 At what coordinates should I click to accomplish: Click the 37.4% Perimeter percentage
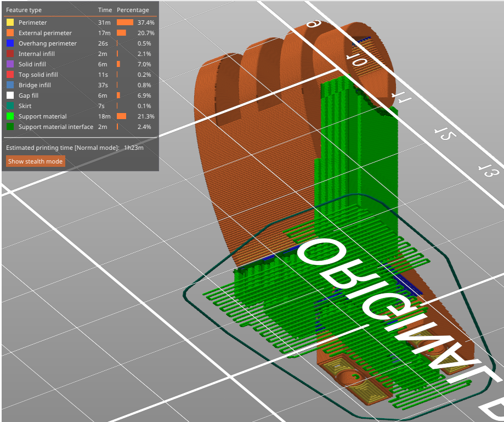click(146, 22)
